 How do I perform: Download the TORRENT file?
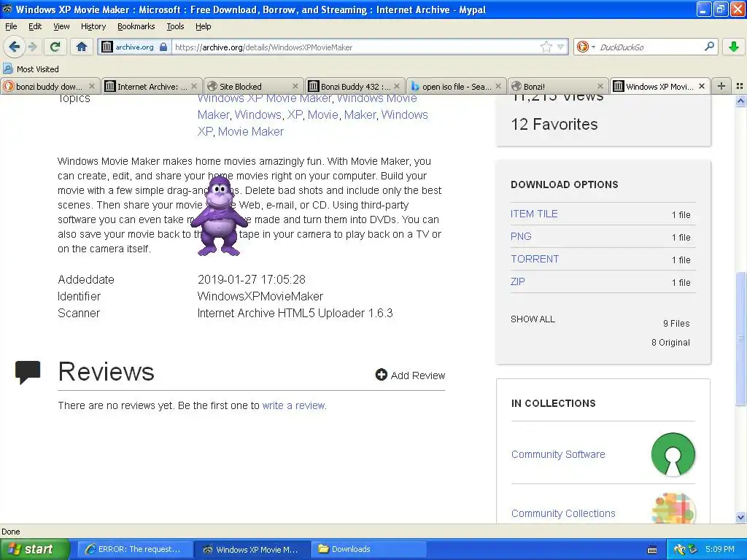535,259
